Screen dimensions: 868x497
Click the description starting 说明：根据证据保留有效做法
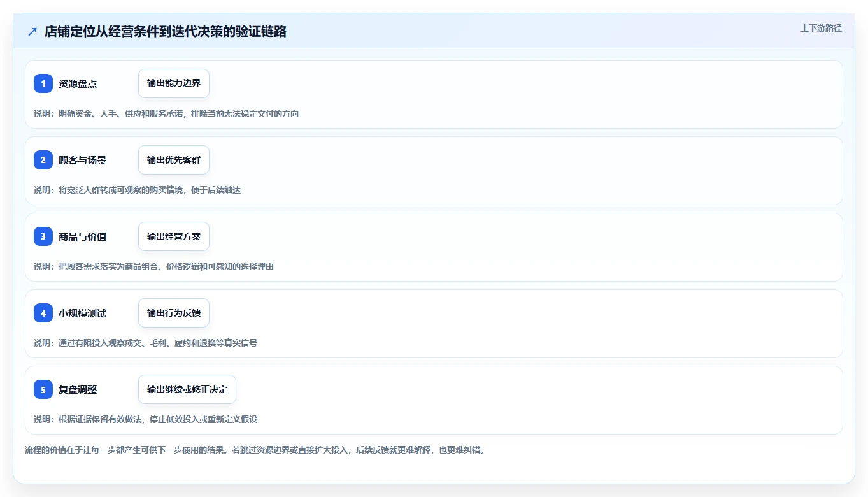(x=145, y=419)
